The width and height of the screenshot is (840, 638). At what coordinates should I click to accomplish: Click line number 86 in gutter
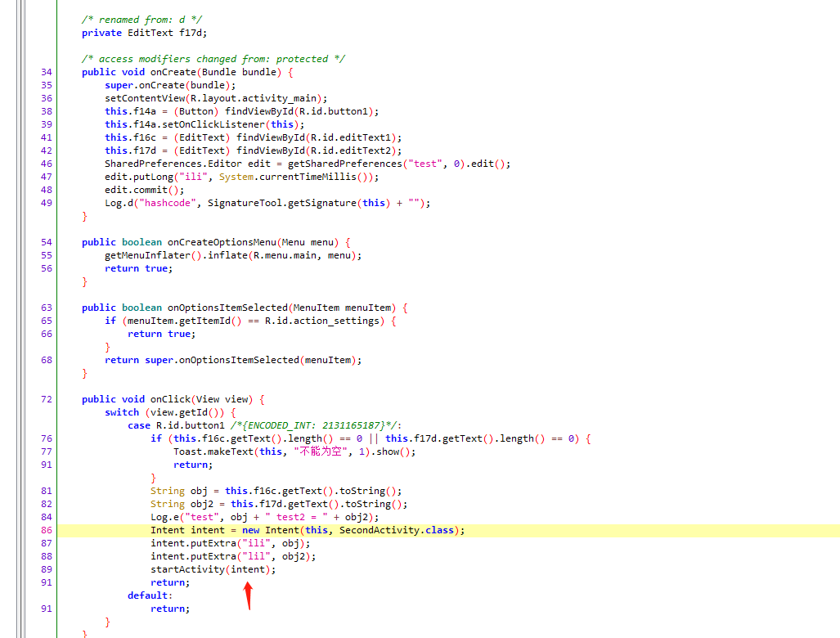pos(46,530)
